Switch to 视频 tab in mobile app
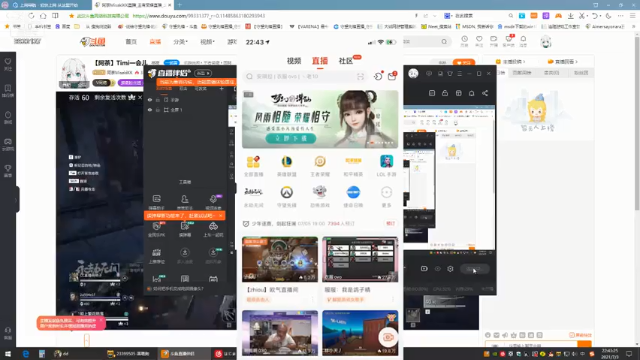Image resolution: width=640 pixels, height=360 pixels. [x=294, y=61]
